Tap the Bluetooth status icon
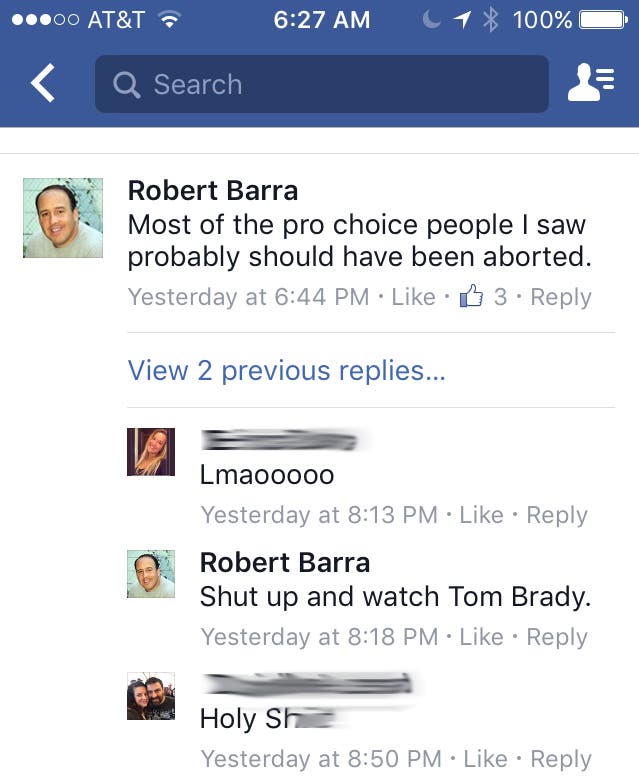The image size is (639, 783). coord(490,20)
